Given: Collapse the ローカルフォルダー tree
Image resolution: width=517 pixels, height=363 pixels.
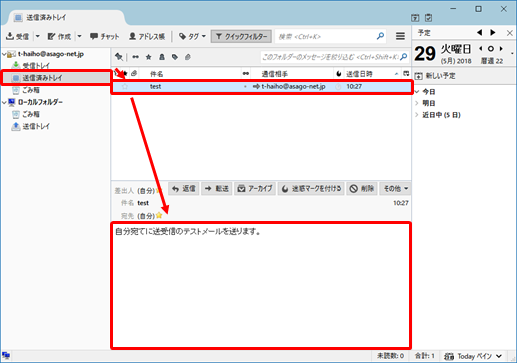Looking at the screenshot, I should [x=4, y=102].
